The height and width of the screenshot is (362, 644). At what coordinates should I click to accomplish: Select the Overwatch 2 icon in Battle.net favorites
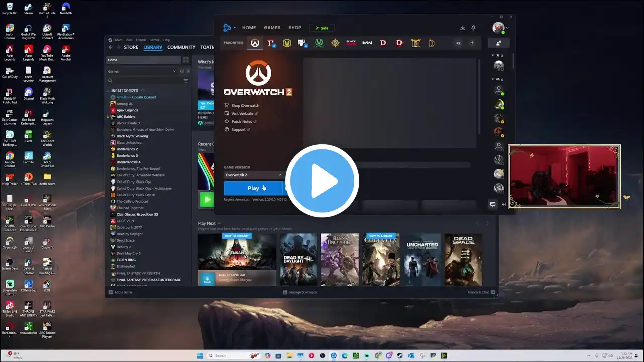tap(255, 43)
